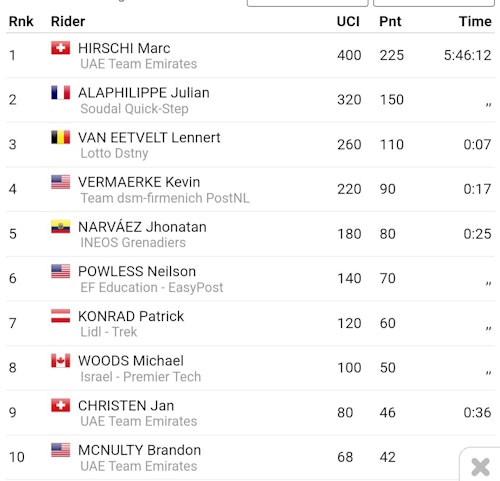Open Lotto Dstny team link
The width and height of the screenshot is (500, 481).
[x=114, y=153]
